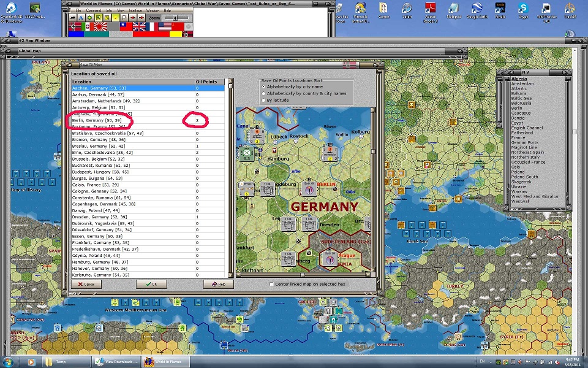
Task: Click the linked map horizontal scrollbar
Action: [303, 275]
